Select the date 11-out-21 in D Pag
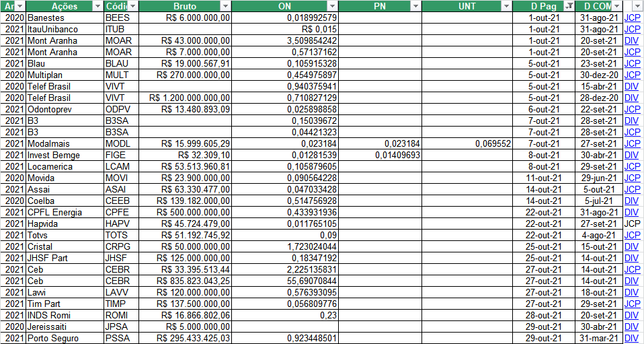 point(544,178)
